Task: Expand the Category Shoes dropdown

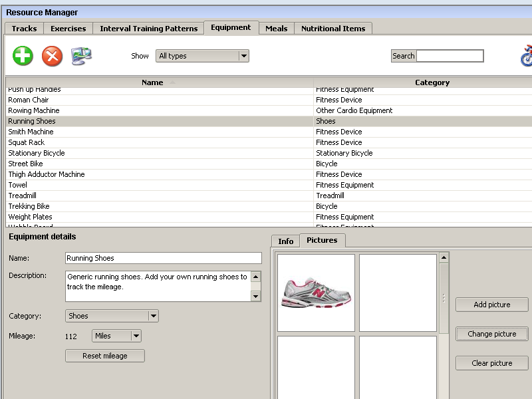Action: [x=153, y=316]
